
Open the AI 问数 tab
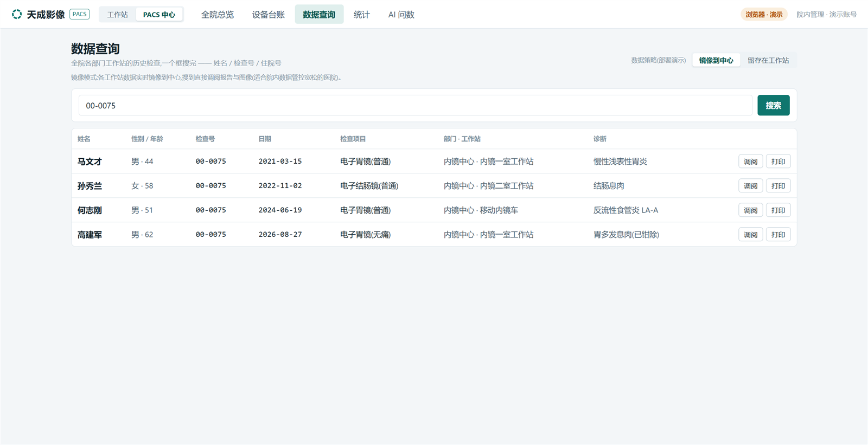(401, 15)
